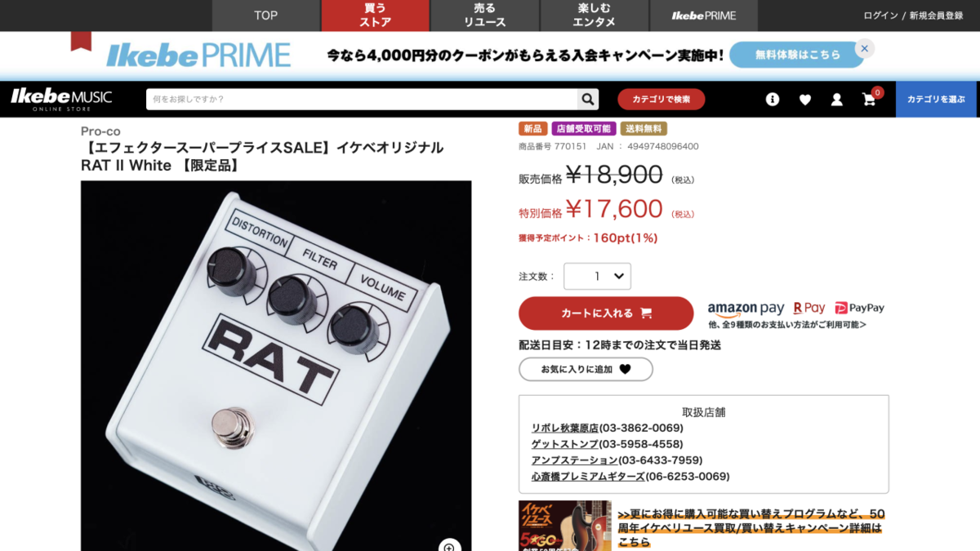The height and width of the screenshot is (551, 980).
Task: Close the Ikebe PRIME banner
Action: (x=865, y=48)
